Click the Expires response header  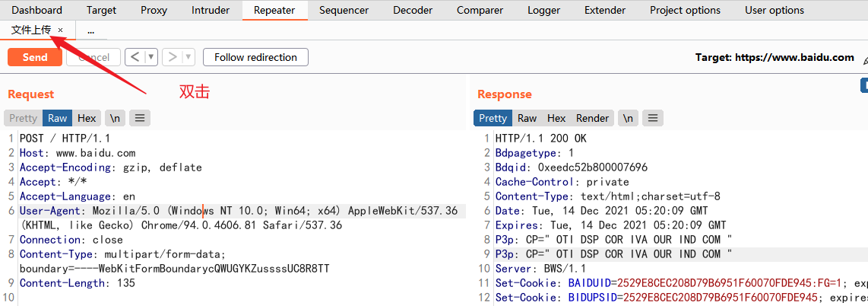[x=610, y=225]
